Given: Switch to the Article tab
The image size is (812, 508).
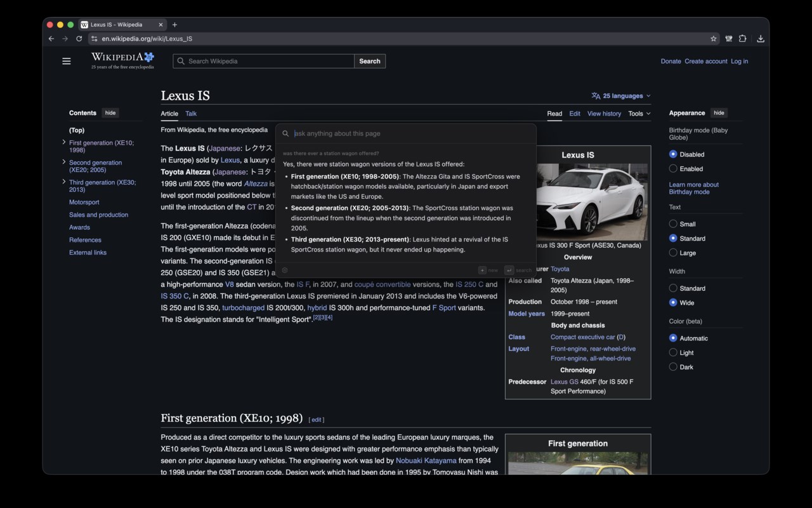Looking at the screenshot, I should point(169,114).
